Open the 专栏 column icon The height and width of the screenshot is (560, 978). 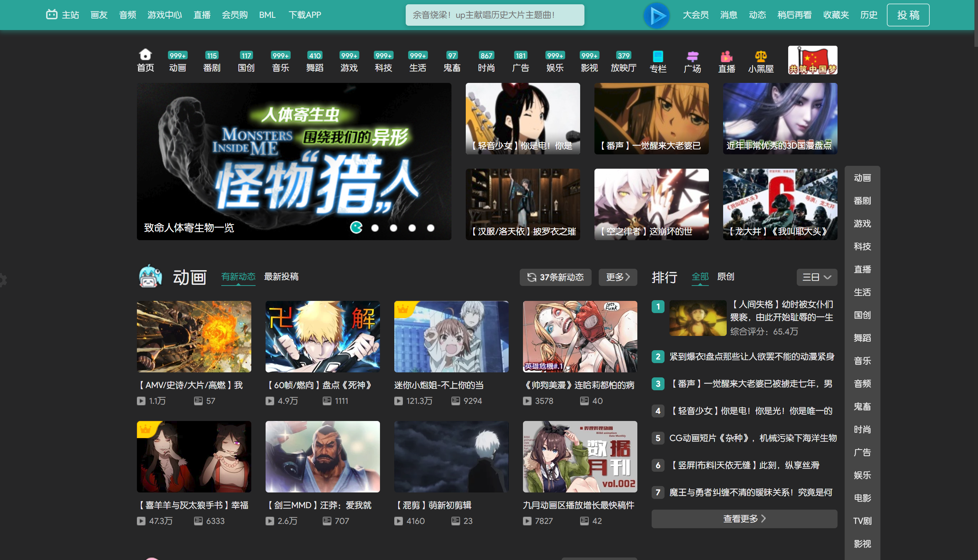tap(658, 56)
